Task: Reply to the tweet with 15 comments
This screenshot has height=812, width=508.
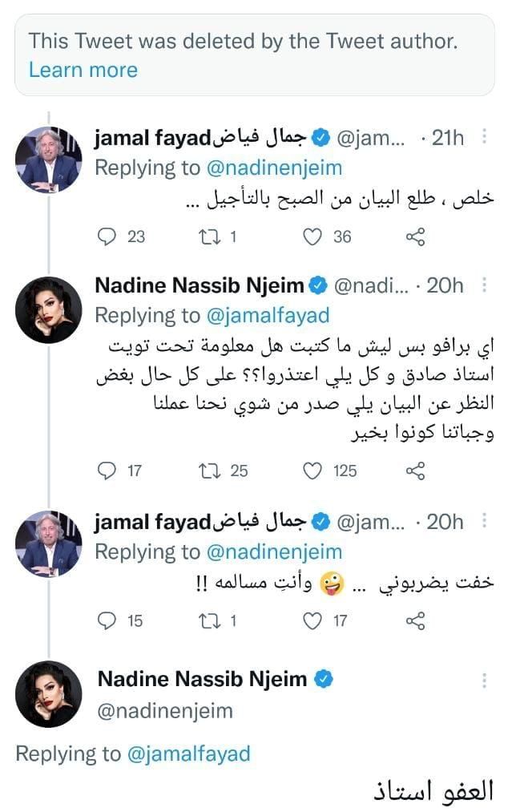Action: coord(107,620)
